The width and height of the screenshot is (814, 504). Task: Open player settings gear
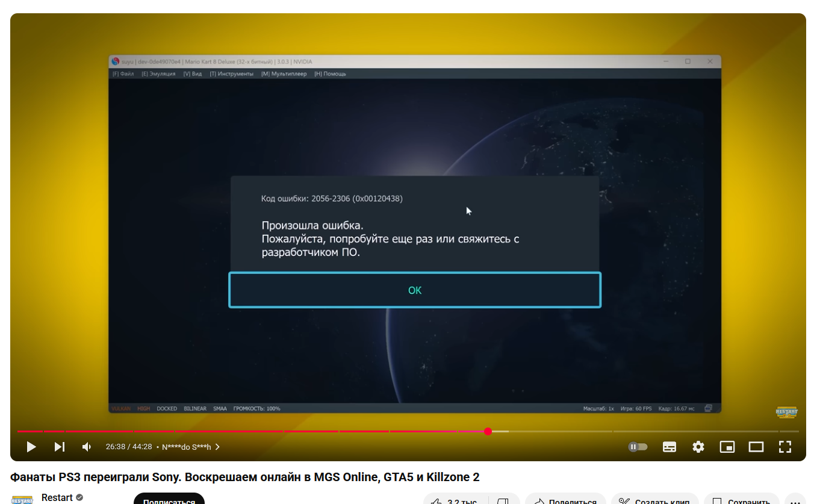[x=698, y=447]
